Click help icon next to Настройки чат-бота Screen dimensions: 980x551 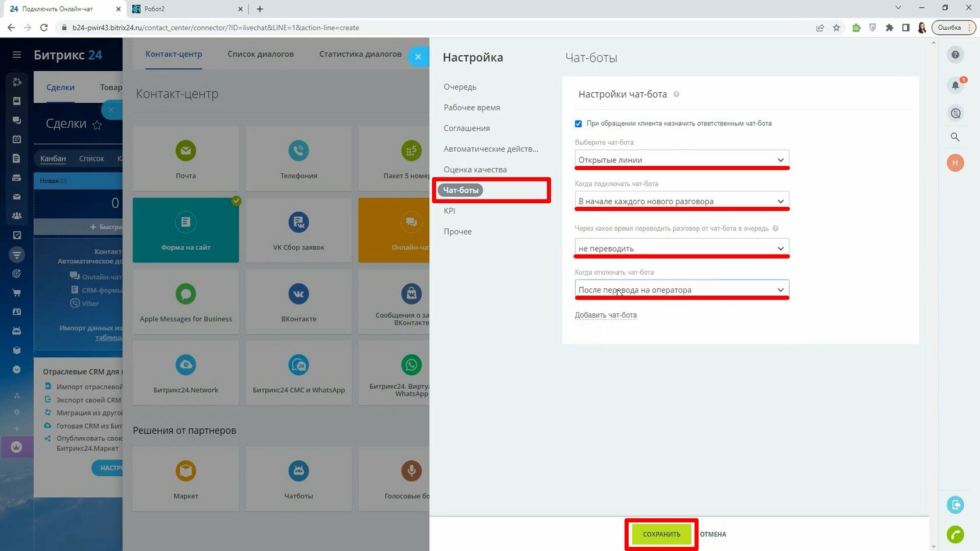point(677,95)
